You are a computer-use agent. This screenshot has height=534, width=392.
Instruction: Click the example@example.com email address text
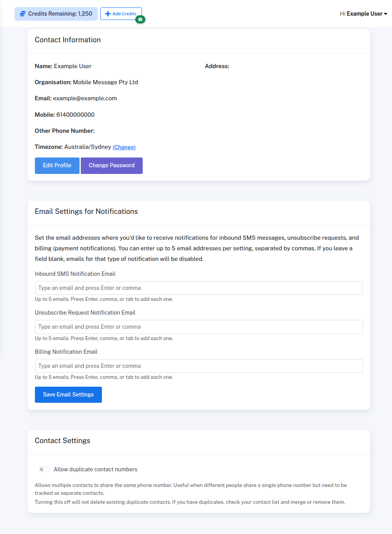85,98
